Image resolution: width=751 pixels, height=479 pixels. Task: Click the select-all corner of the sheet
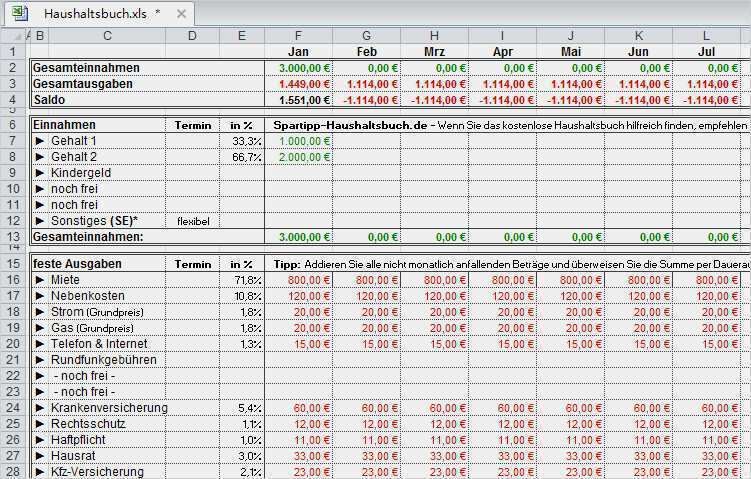point(14,35)
